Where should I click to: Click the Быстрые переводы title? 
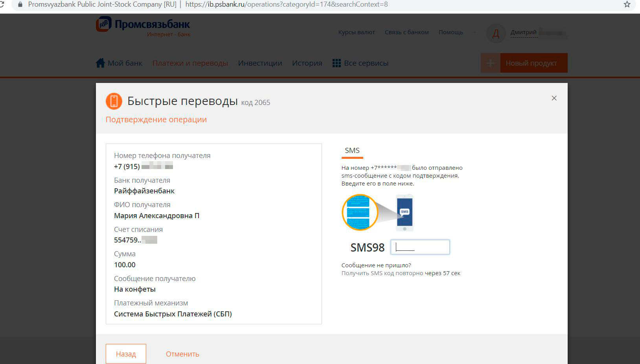point(182,101)
